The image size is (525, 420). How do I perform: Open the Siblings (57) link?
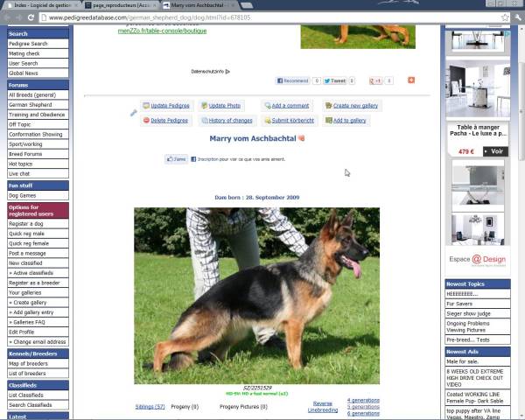pyautogui.click(x=150, y=407)
